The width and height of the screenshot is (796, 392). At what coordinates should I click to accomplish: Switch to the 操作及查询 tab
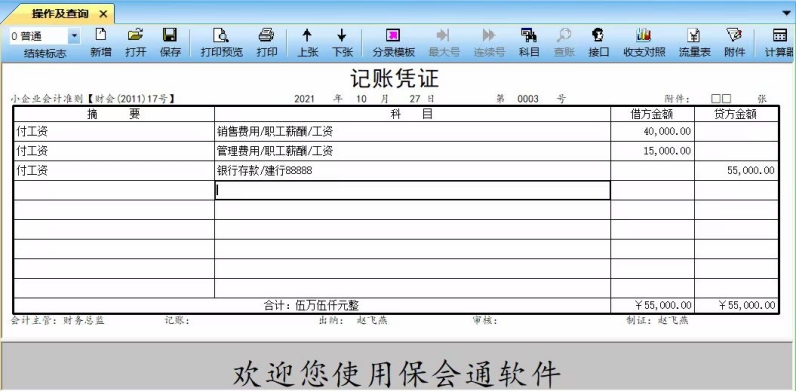click(x=60, y=14)
